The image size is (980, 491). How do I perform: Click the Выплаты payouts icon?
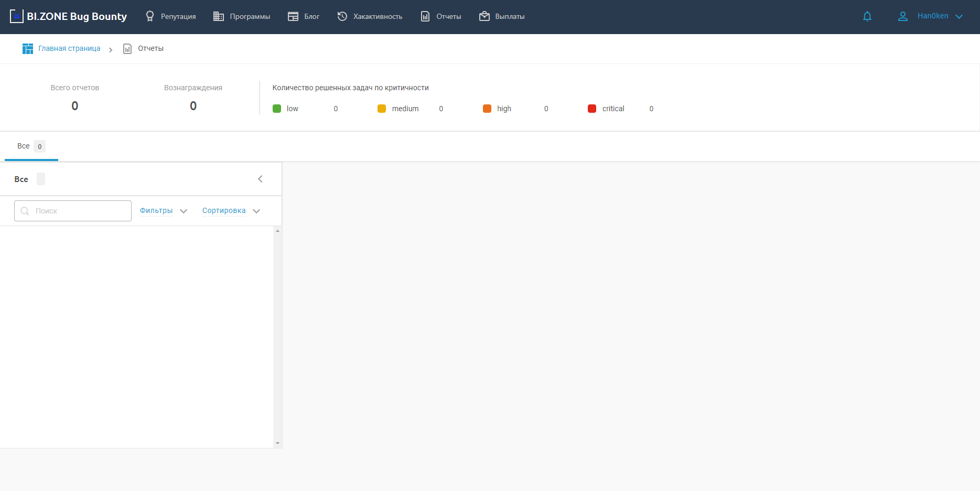[x=484, y=16]
